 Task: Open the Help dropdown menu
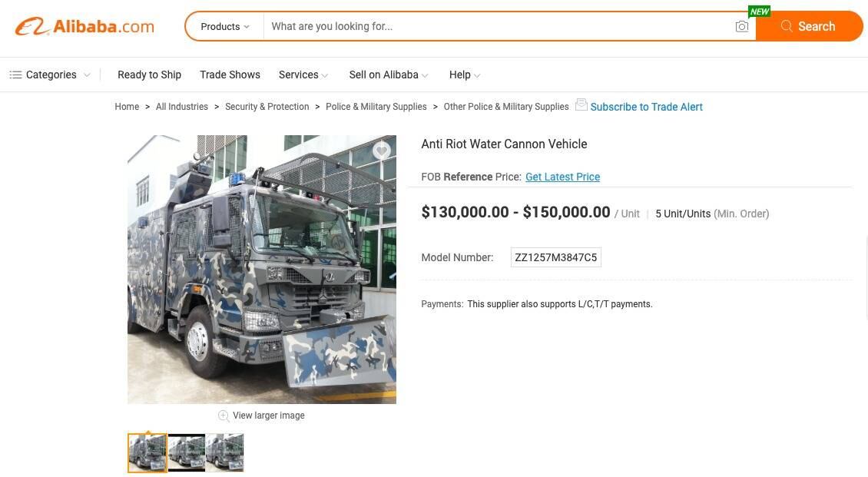465,75
